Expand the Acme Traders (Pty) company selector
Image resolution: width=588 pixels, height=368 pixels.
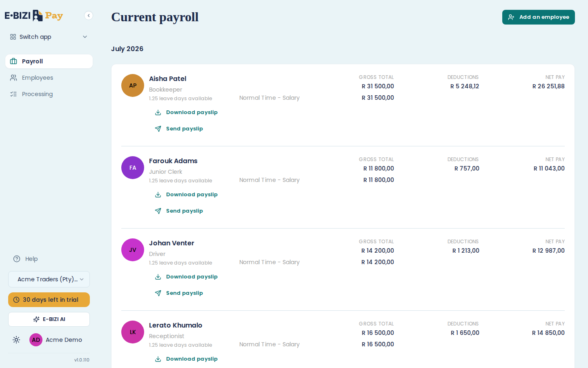point(49,279)
